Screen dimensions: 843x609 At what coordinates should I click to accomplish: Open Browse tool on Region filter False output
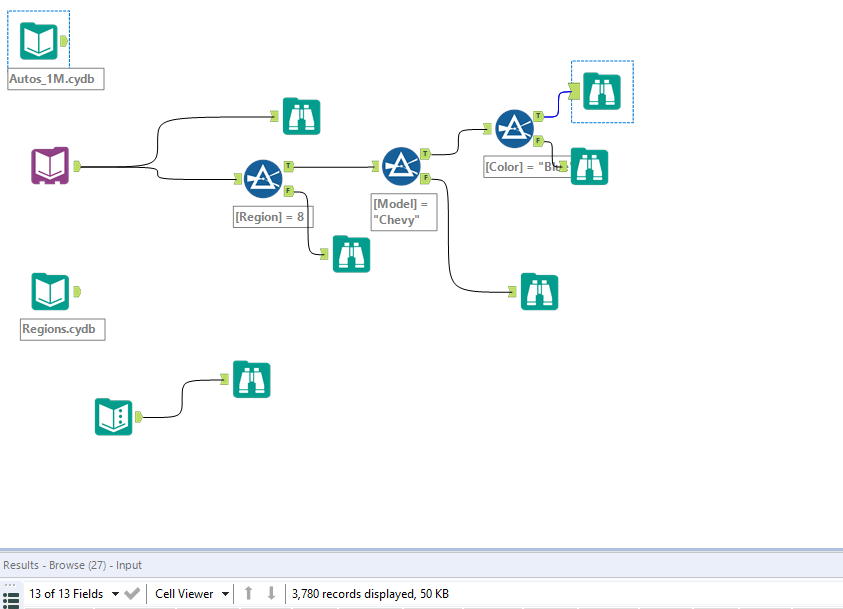[351, 254]
